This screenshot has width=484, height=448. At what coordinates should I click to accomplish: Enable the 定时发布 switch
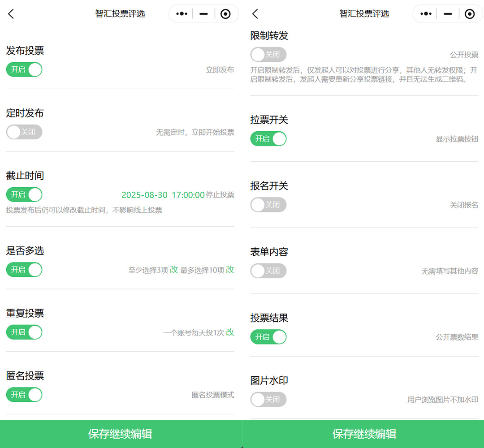coord(24,132)
